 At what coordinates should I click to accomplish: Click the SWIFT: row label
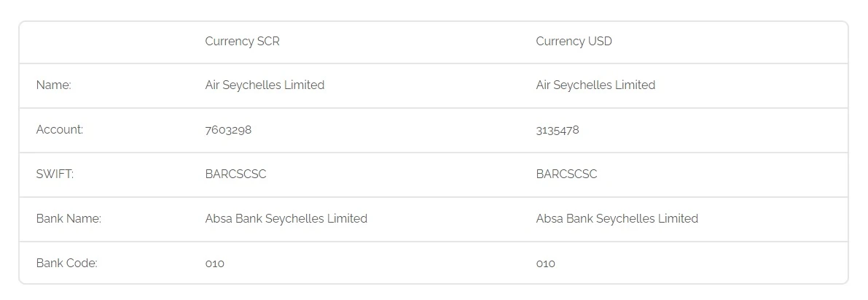55,174
